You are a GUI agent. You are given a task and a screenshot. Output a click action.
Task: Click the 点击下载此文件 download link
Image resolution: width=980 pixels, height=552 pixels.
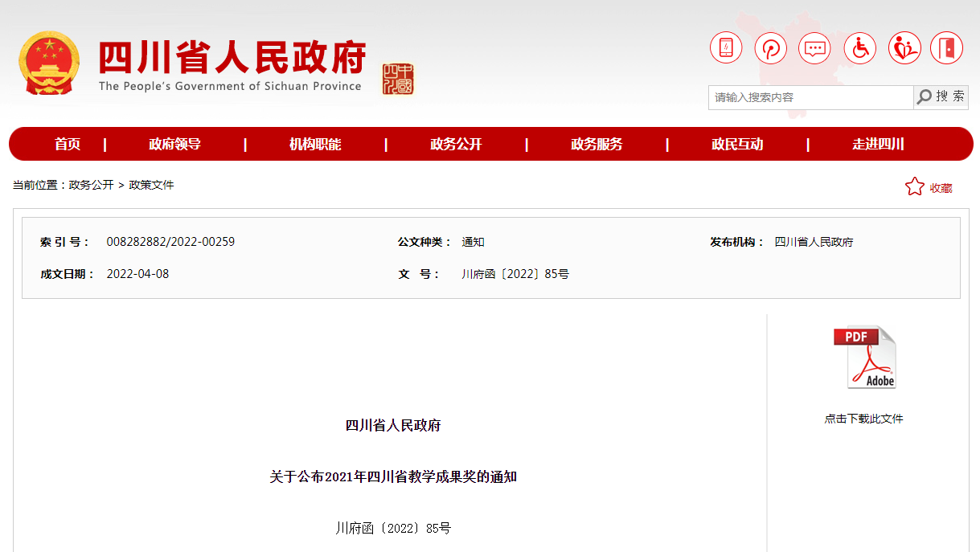[x=863, y=419]
